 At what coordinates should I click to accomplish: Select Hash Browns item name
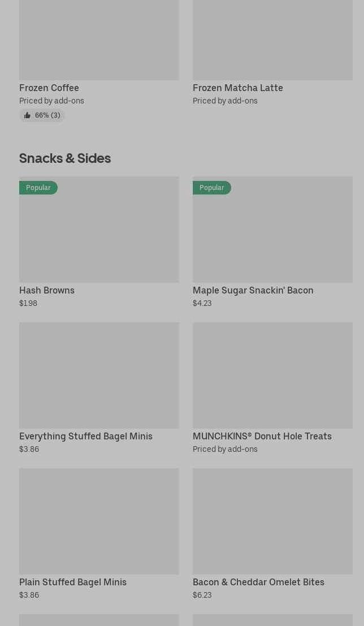(x=47, y=290)
